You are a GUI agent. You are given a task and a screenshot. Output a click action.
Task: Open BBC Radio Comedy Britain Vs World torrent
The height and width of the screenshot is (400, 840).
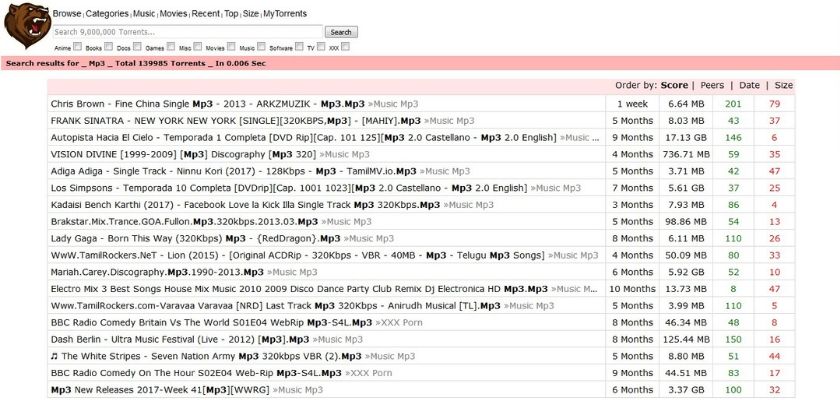(x=212, y=323)
